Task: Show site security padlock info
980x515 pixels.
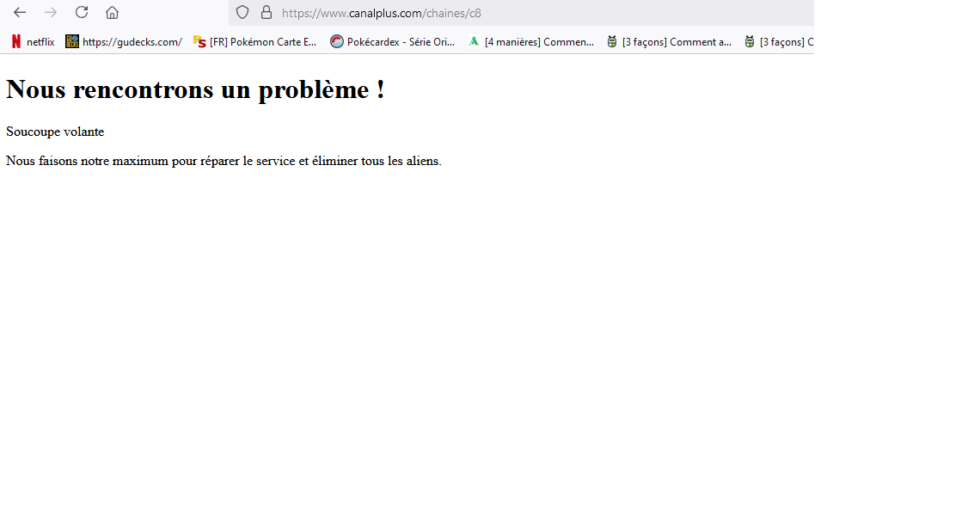Action: 266,13
